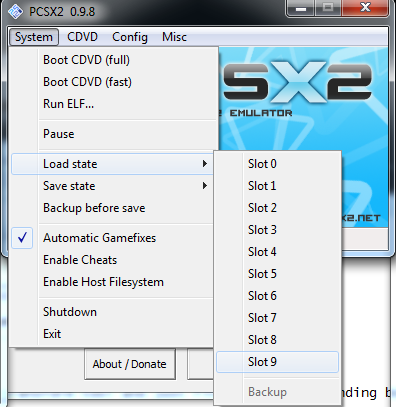Load state from Slot 9
Viewport: 396px width, 407px height.
point(277,362)
